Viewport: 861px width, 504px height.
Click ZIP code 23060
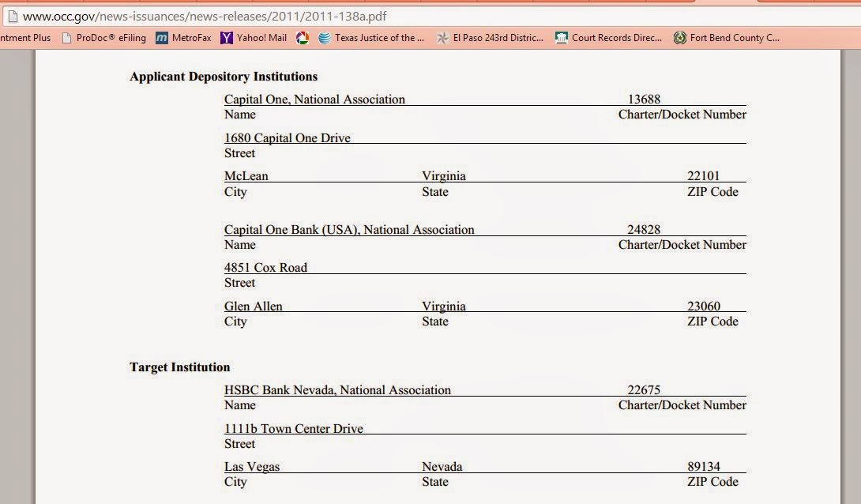[704, 306]
